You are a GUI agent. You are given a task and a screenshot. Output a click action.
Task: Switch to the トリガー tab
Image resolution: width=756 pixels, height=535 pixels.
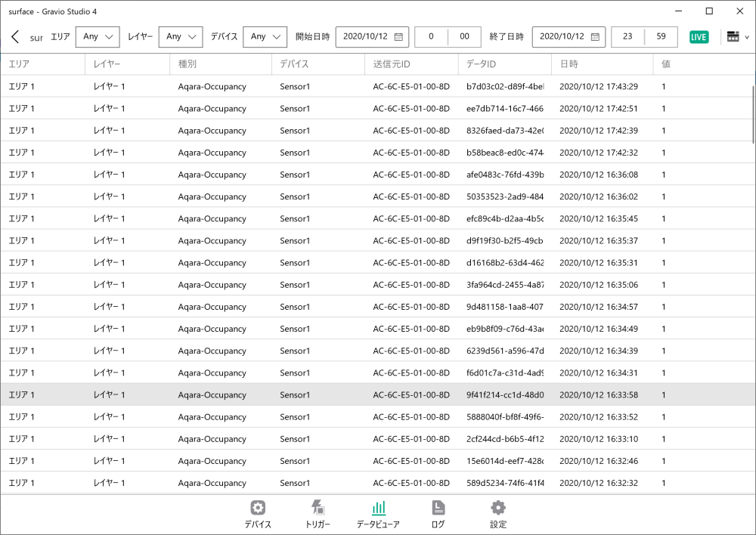pyautogui.click(x=318, y=508)
